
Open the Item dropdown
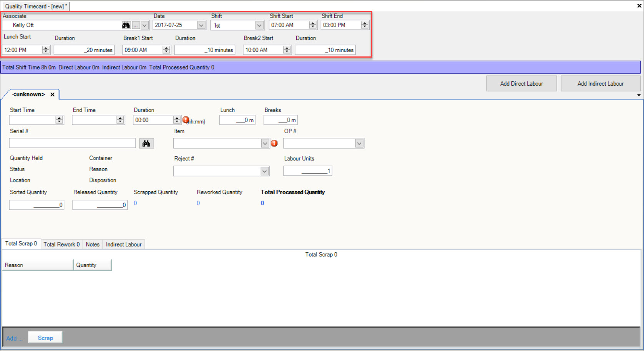pyautogui.click(x=265, y=143)
